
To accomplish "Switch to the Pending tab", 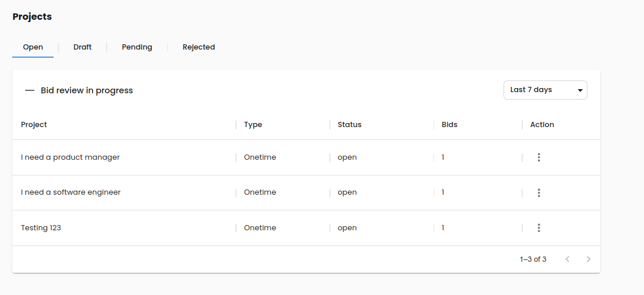I will 137,47.
